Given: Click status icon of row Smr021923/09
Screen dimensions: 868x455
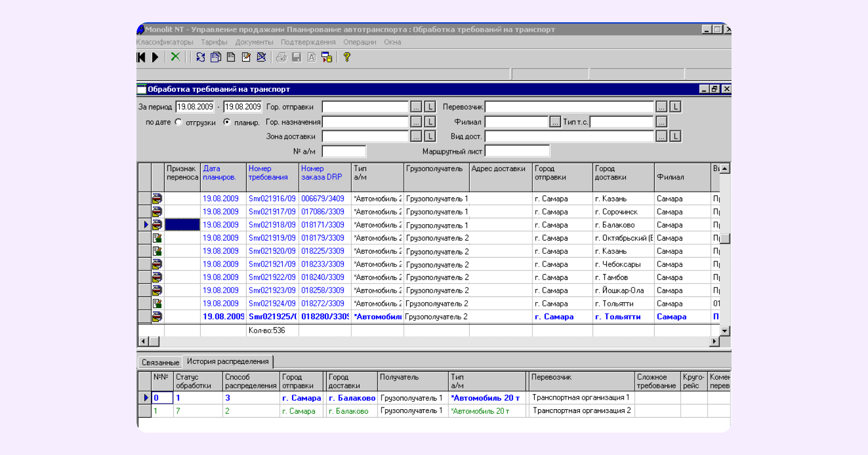Looking at the screenshot, I should 157,290.
